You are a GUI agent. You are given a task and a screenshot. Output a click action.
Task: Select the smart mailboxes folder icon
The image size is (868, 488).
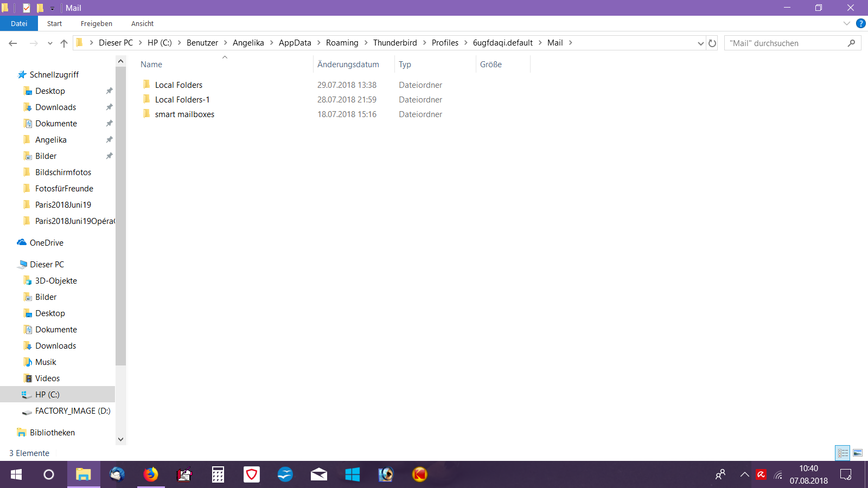[x=146, y=114]
